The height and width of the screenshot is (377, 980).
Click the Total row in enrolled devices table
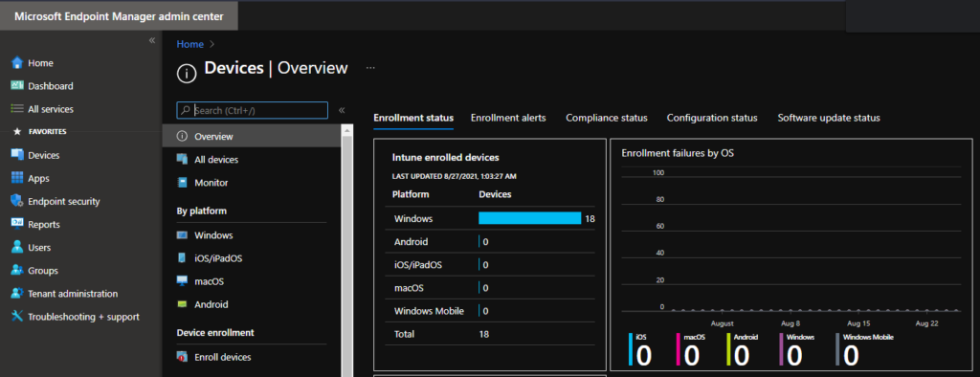(x=490, y=334)
